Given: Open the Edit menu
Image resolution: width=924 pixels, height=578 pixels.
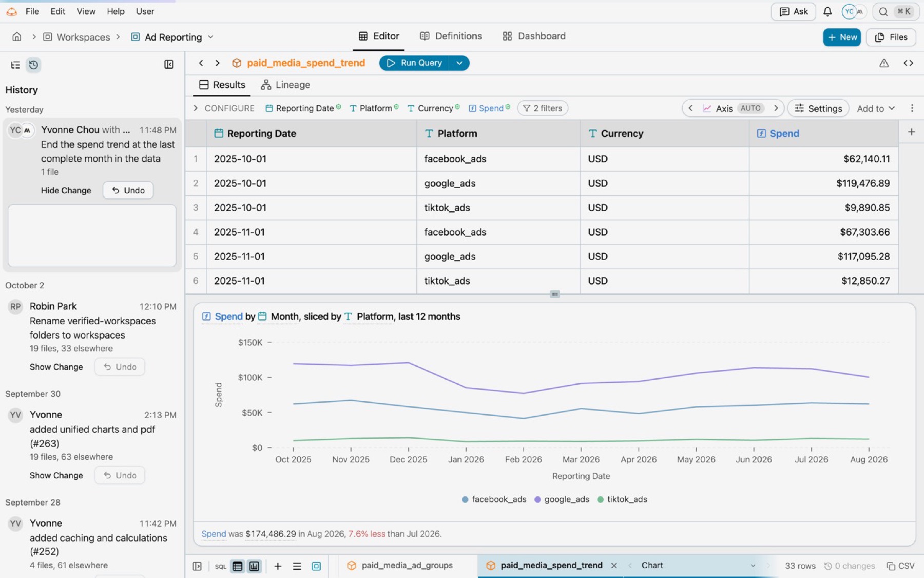Looking at the screenshot, I should (57, 11).
